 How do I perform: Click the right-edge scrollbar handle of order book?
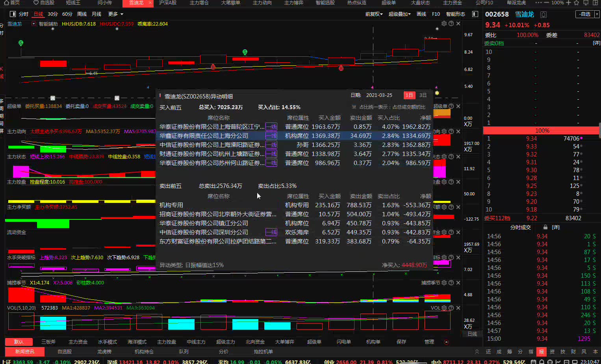click(x=599, y=130)
